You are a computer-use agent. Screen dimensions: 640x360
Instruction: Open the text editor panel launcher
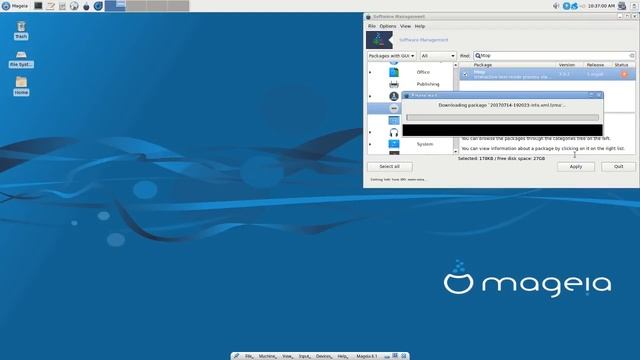(x=50, y=6)
